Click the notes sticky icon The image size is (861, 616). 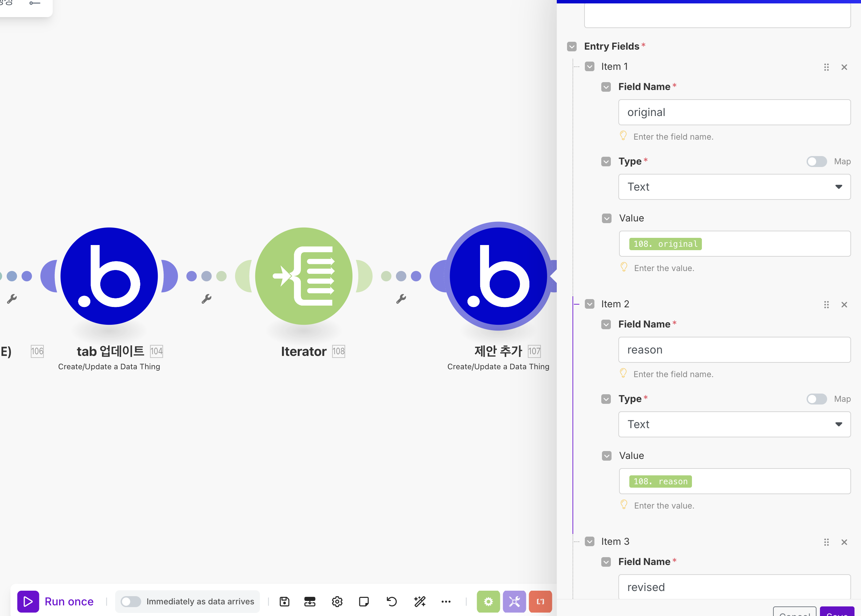[364, 602]
